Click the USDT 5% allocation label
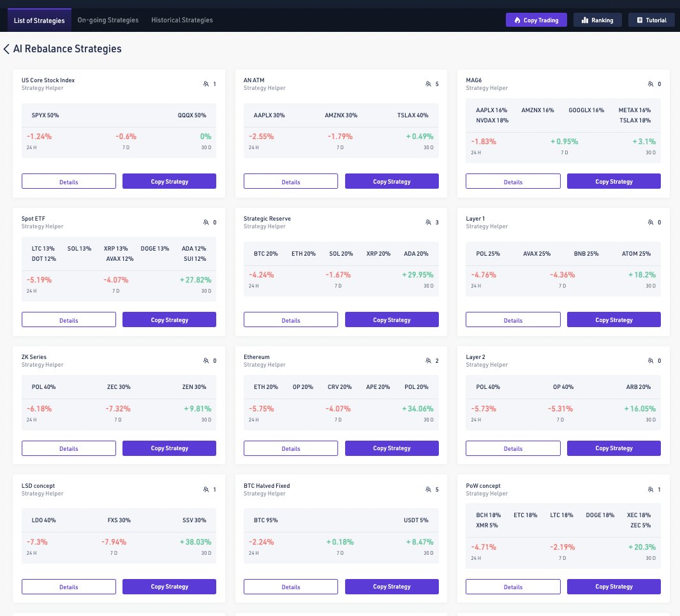The height and width of the screenshot is (616, 680). pos(416,520)
